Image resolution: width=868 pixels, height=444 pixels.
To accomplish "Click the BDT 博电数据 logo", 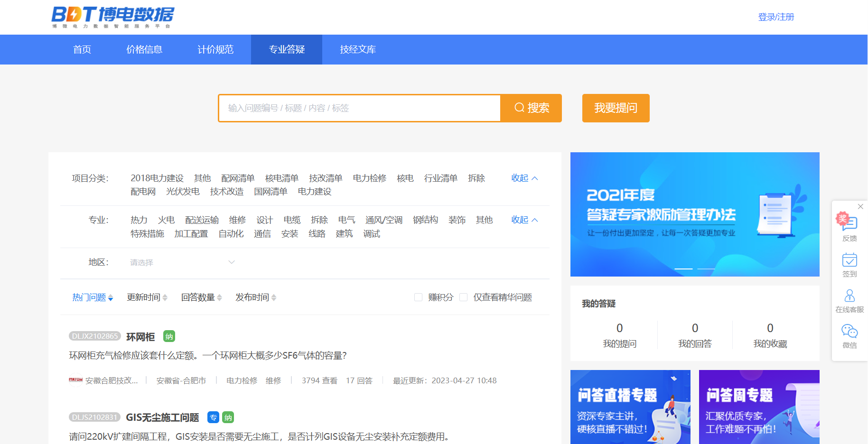I will point(113,17).
